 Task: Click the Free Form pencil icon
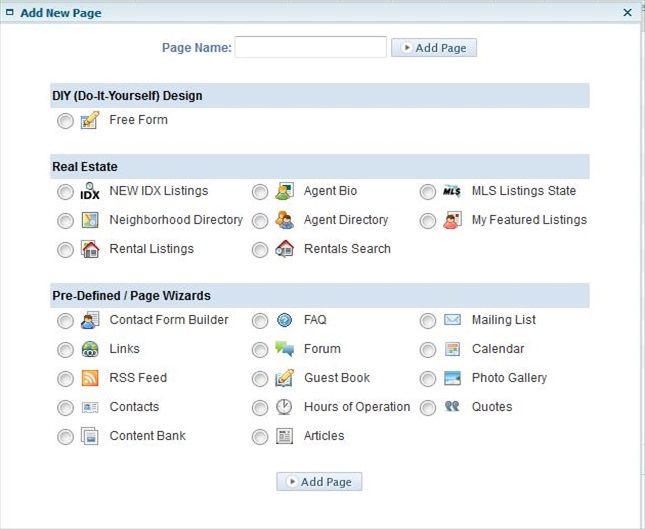tap(90, 121)
